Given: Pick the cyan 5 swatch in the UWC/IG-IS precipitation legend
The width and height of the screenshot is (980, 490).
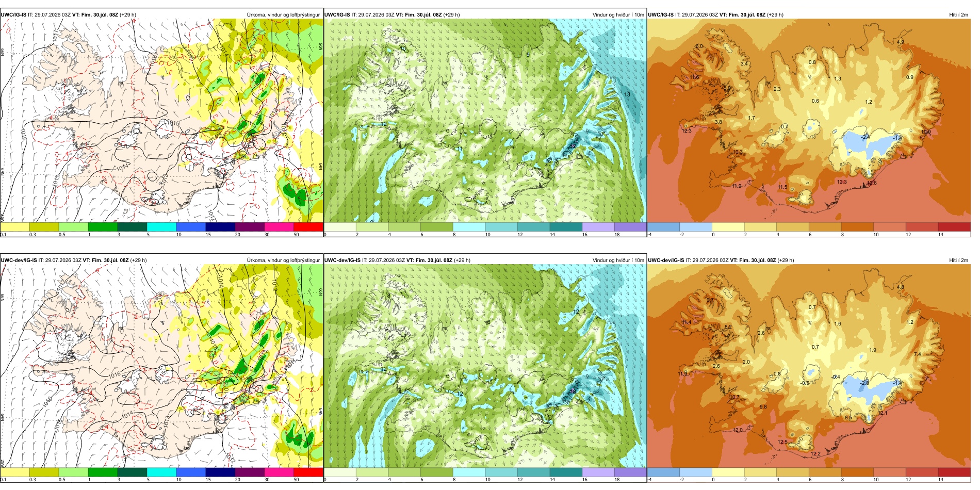Looking at the screenshot, I should coord(161,227).
